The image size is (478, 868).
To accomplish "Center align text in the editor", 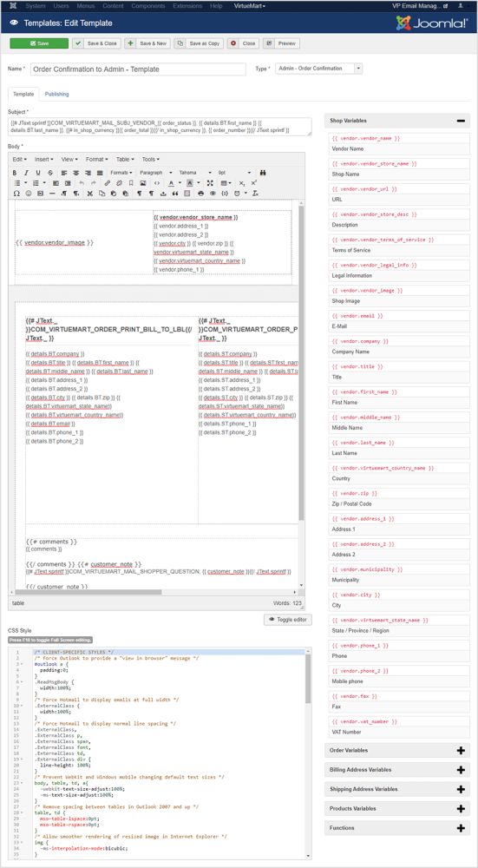I will click(75, 173).
